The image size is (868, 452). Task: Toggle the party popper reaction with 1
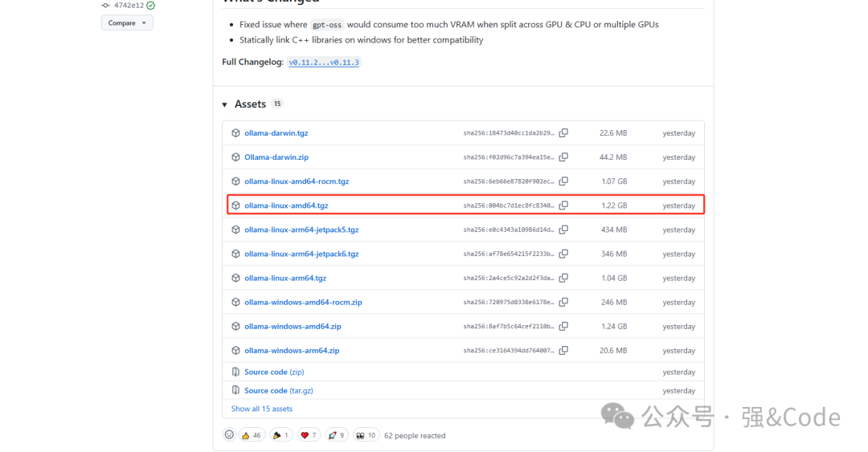point(280,435)
